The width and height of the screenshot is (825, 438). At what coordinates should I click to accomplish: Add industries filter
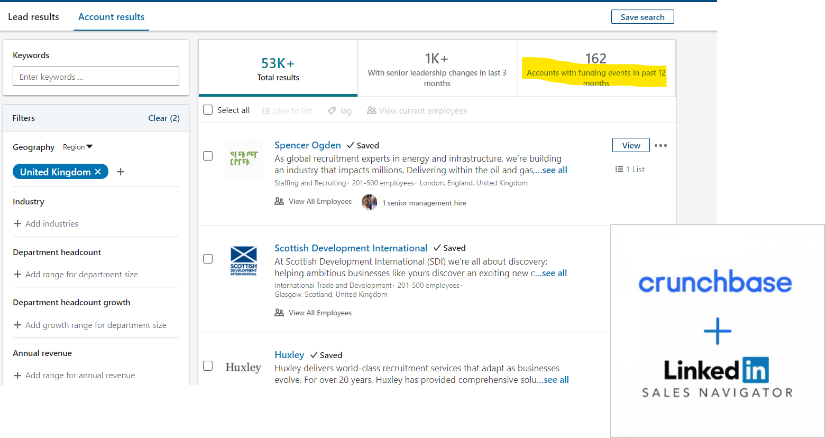coord(46,224)
